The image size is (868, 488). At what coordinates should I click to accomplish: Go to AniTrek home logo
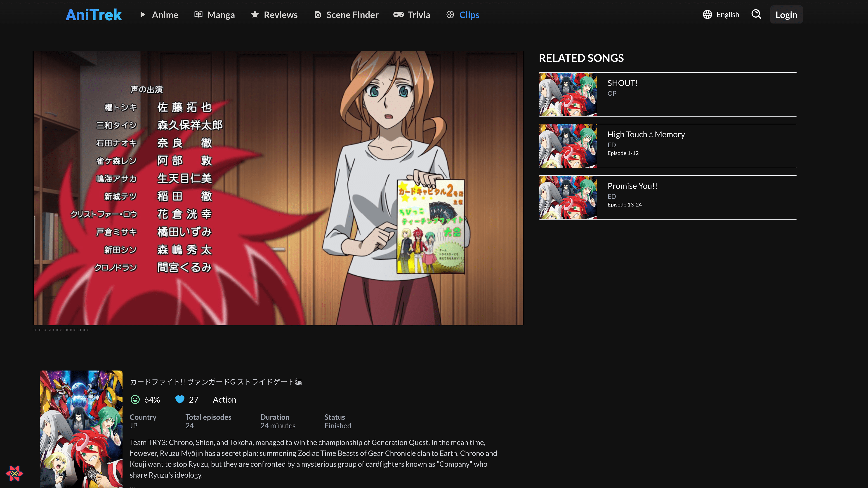click(93, 15)
